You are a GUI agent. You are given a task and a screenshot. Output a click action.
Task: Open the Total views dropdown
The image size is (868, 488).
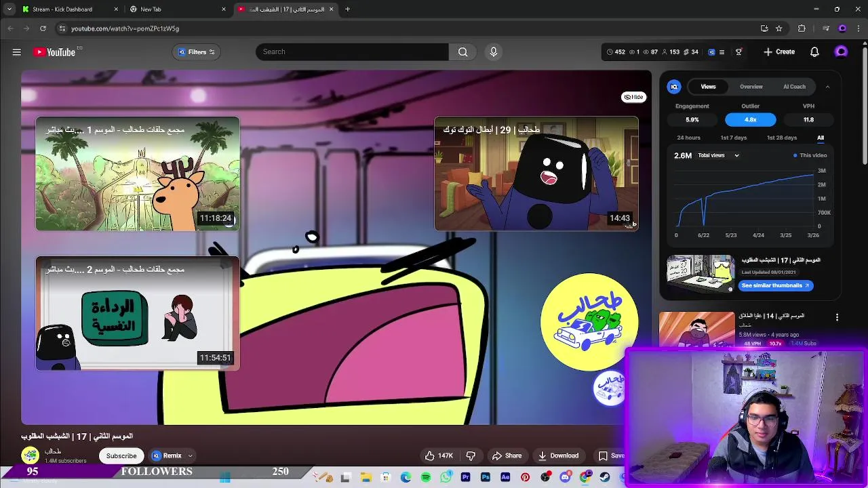[x=718, y=155]
